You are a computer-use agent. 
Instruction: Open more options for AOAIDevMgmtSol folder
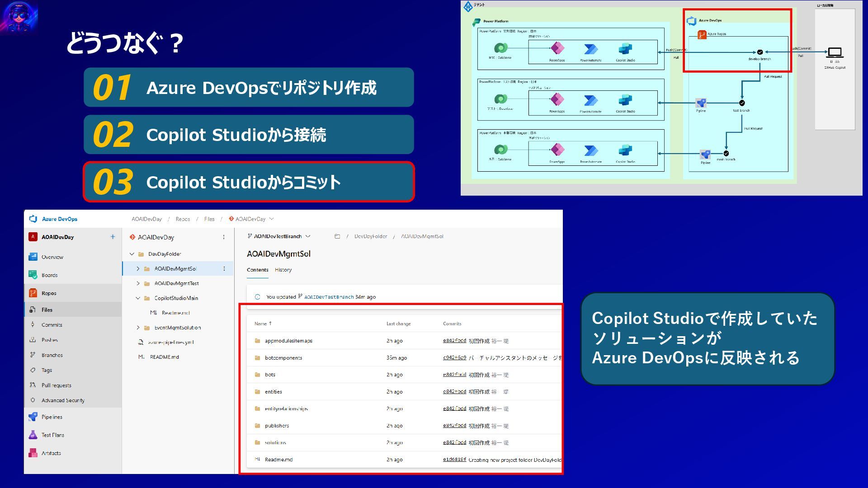(224, 268)
